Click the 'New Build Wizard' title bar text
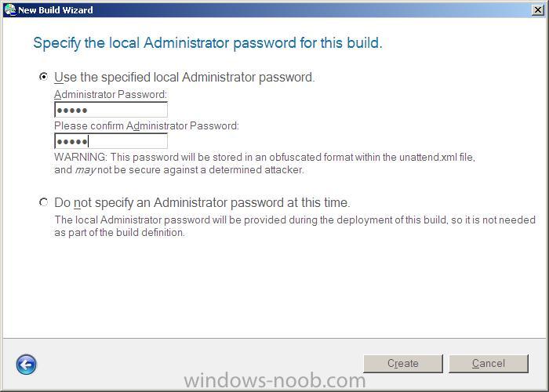Viewport: 549px width, 392px height. tap(56, 10)
